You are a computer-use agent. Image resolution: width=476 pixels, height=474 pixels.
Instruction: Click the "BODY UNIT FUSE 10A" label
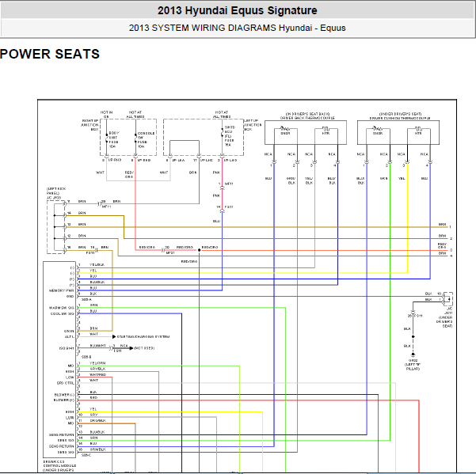click(113, 139)
